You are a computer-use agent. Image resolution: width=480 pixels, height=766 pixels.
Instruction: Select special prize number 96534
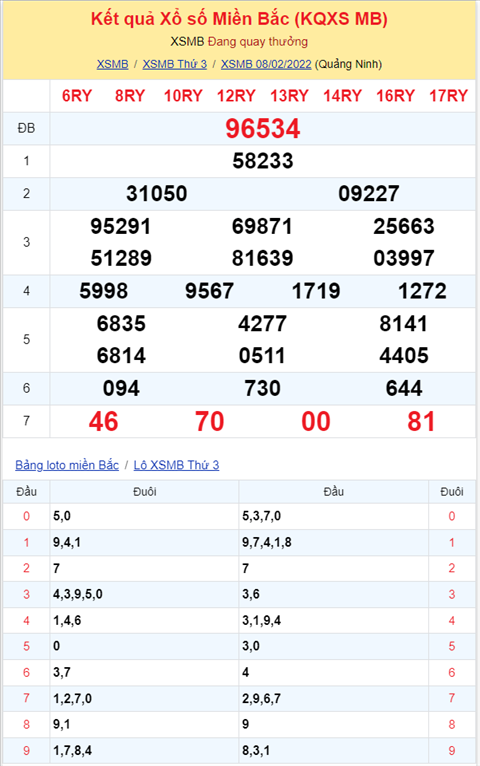click(263, 129)
